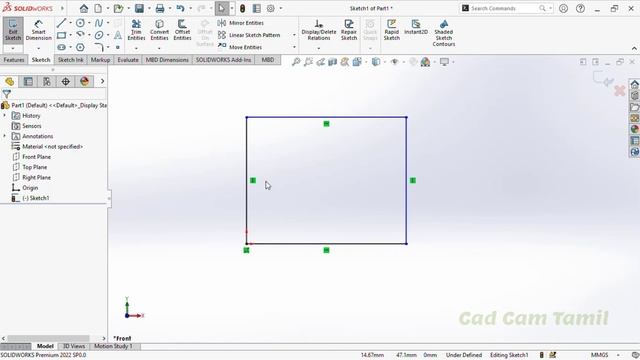This screenshot has width=640, height=360.
Task: Select the sketch Text tool
Action: (118, 35)
